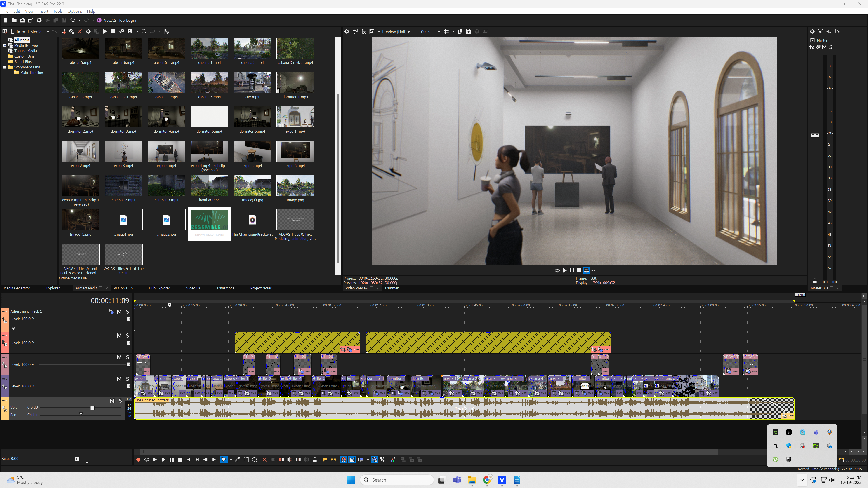Enable snapping with the magnet icon

click(x=343, y=460)
